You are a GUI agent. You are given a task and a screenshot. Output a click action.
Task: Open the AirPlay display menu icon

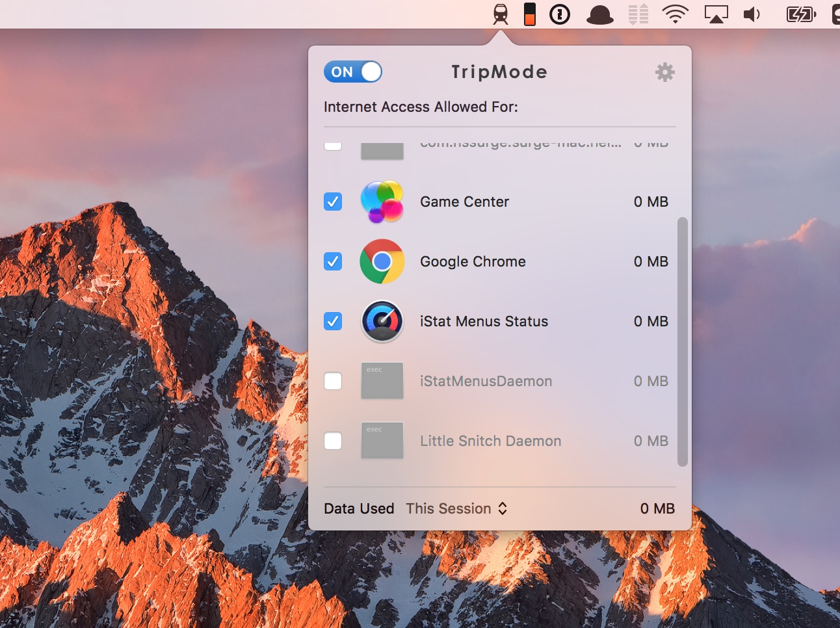pos(716,14)
